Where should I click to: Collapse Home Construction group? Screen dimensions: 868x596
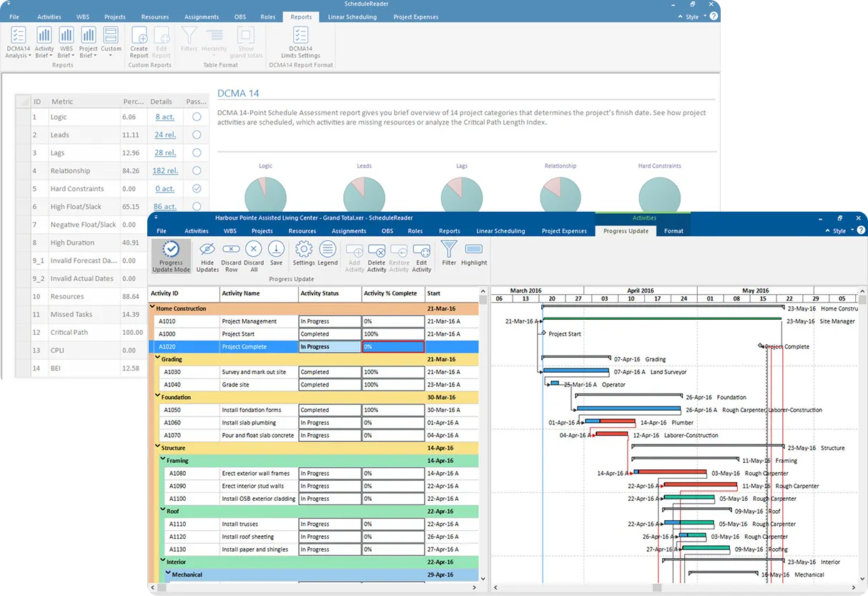pyautogui.click(x=152, y=308)
